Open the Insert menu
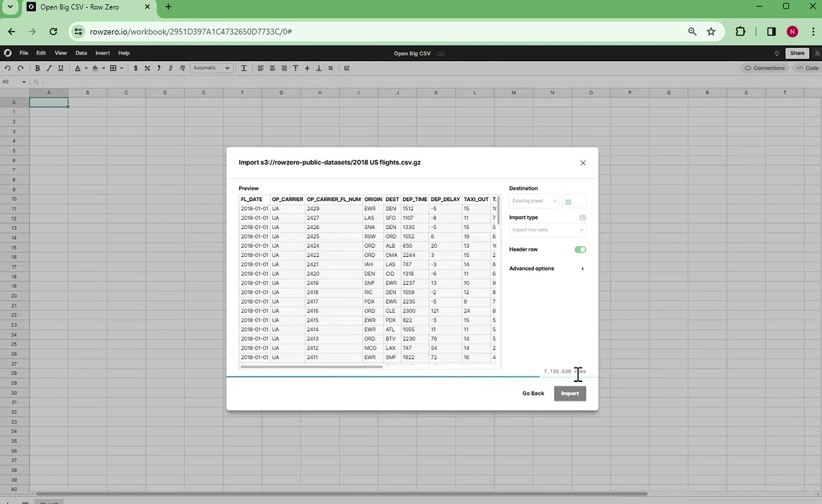Image resolution: width=822 pixels, height=504 pixels. [102, 53]
